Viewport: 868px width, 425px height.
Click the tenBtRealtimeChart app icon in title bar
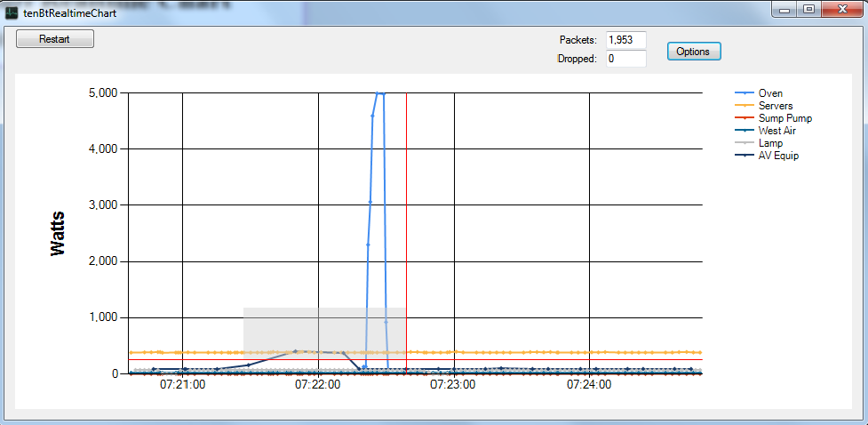tap(12, 12)
